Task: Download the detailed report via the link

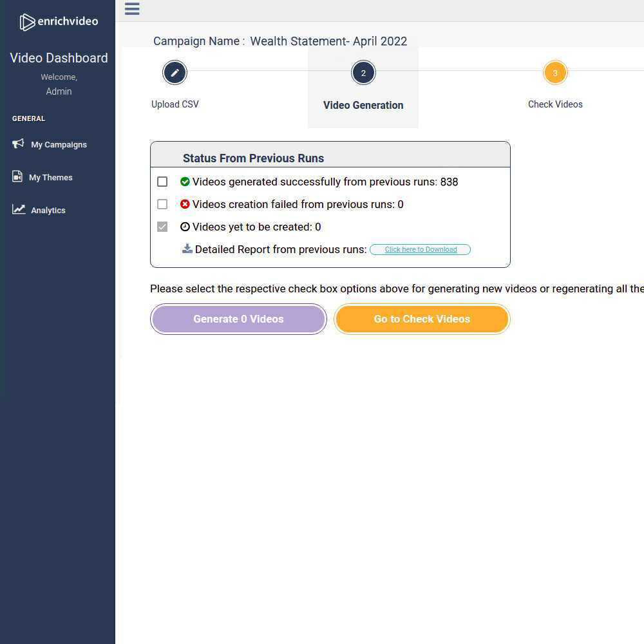Action: click(x=420, y=249)
